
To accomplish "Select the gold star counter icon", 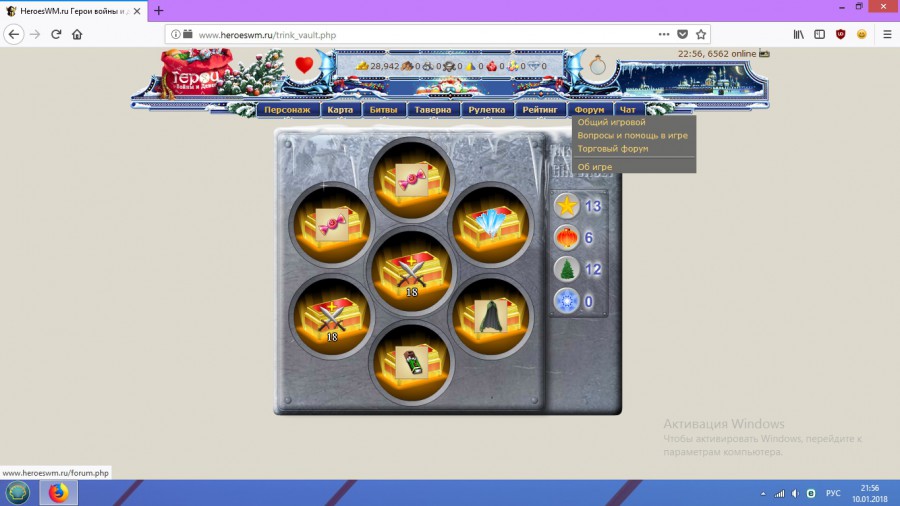I will [x=567, y=205].
